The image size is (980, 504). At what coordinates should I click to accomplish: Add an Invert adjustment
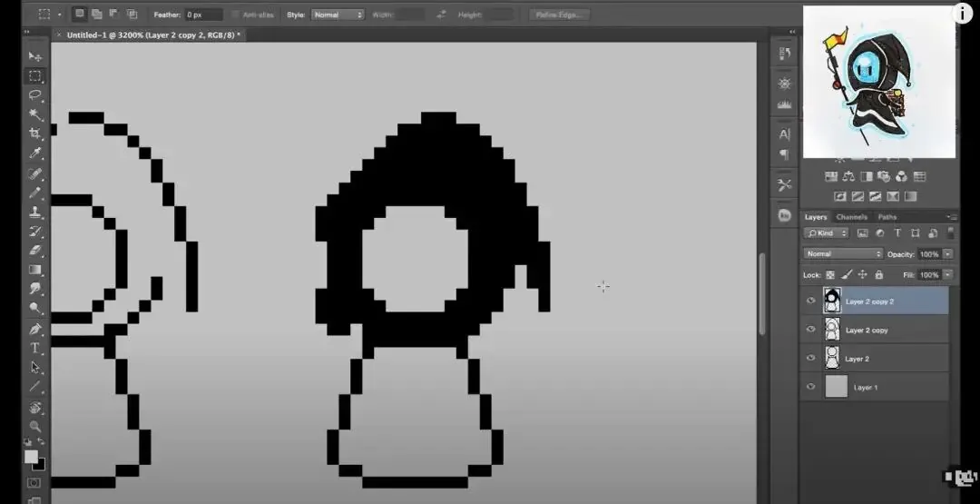pyautogui.click(x=840, y=196)
